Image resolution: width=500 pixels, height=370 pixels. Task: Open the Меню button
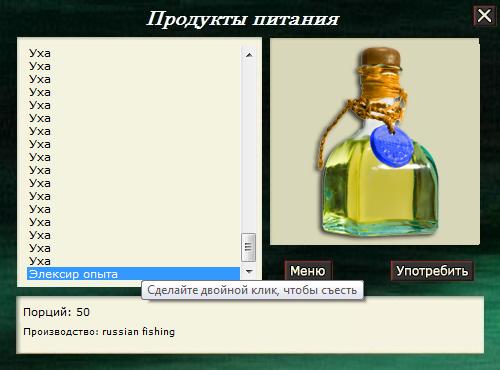click(x=308, y=271)
